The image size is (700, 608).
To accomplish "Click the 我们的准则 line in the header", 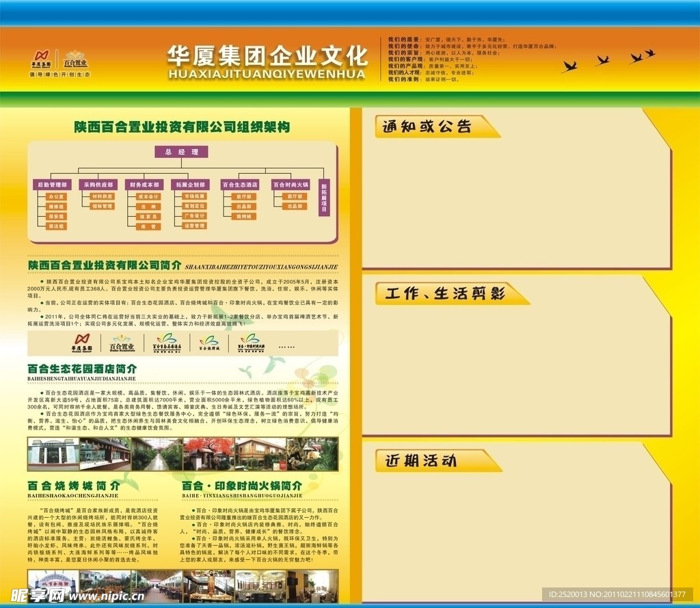I will tap(424, 79).
